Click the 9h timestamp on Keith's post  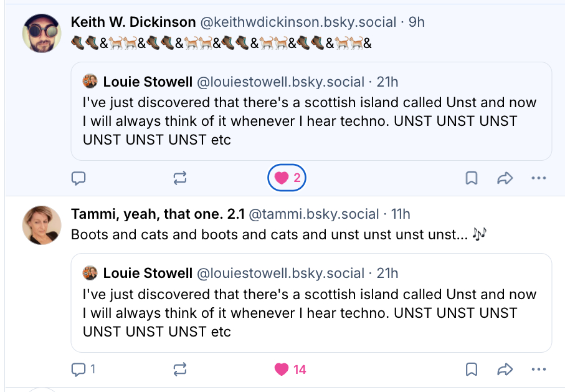click(416, 22)
